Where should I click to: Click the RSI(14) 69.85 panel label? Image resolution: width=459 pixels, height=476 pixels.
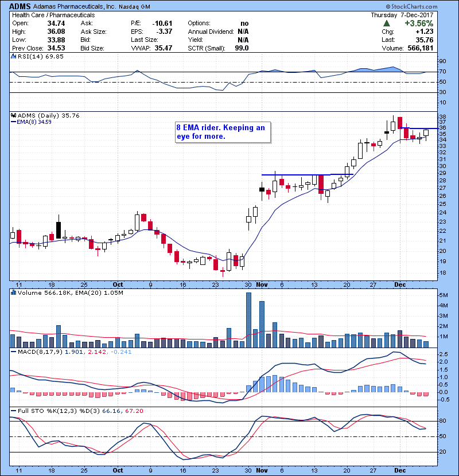[x=40, y=56]
